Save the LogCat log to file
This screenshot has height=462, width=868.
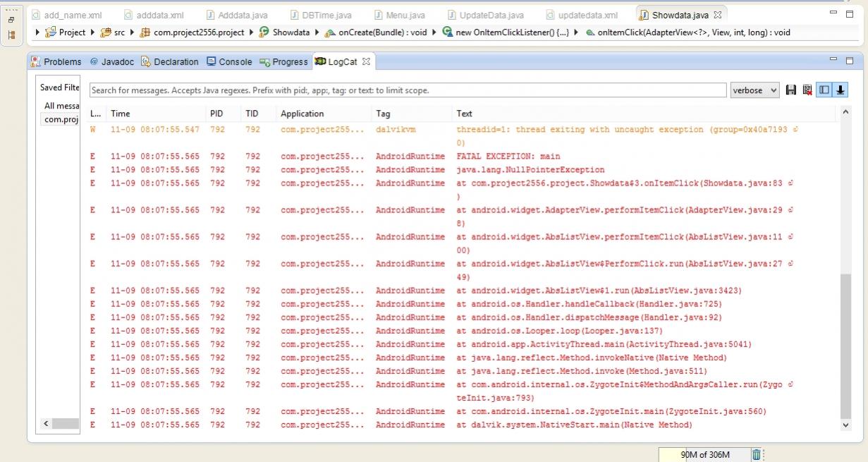pyautogui.click(x=791, y=90)
